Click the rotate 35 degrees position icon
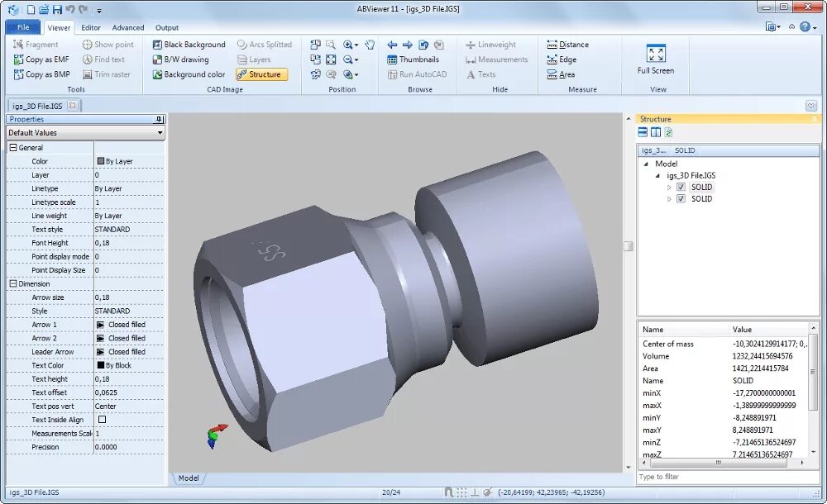This screenshot has width=827, height=504. [315, 74]
